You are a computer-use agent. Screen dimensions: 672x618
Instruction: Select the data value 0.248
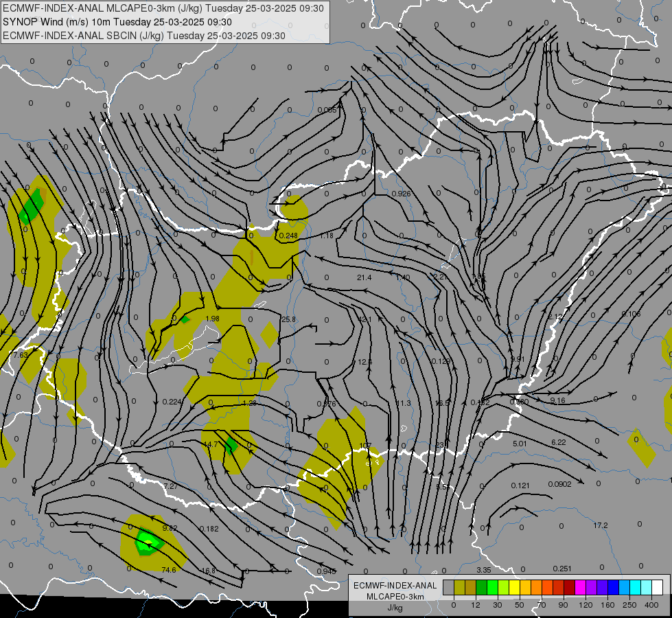288,236
